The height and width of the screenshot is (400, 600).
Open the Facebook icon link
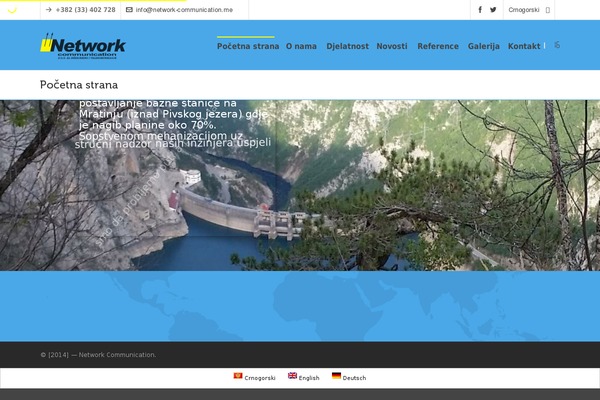pos(480,10)
